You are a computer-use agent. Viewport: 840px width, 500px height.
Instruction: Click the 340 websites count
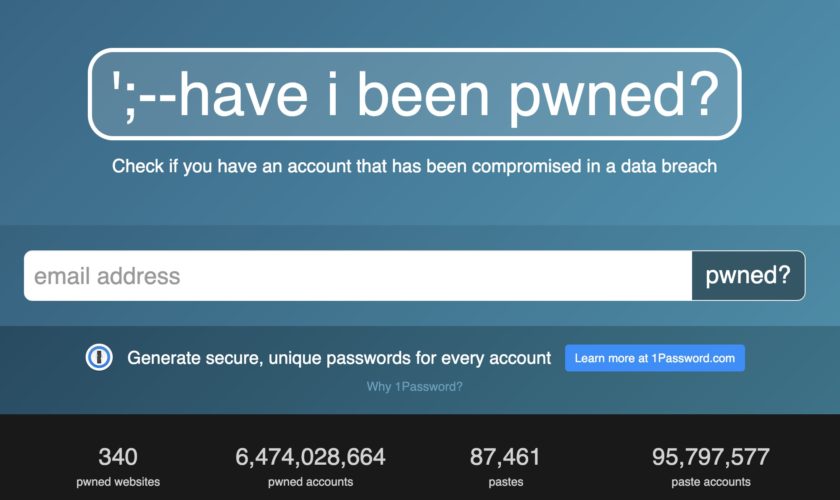click(x=118, y=457)
